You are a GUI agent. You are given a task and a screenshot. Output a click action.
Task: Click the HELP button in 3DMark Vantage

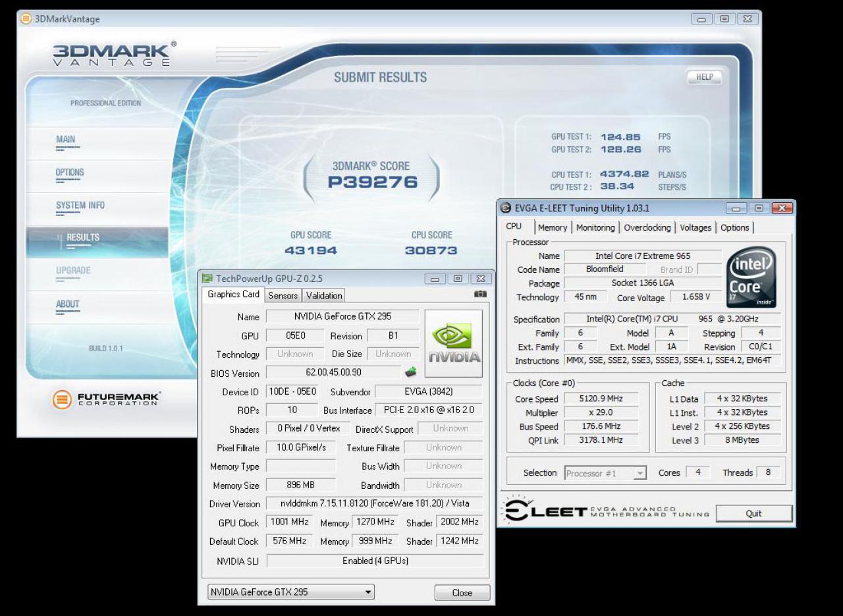pos(705,77)
